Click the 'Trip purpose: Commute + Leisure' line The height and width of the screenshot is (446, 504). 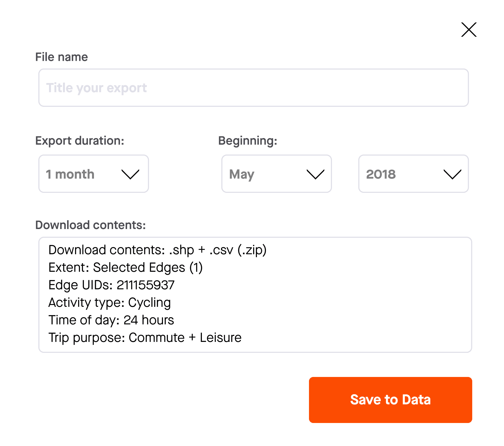pos(145,338)
